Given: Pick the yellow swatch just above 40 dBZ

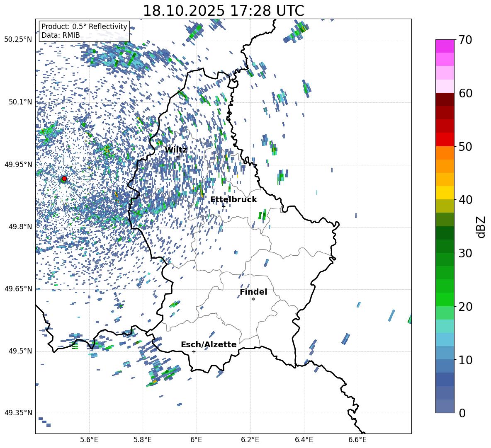Looking at the screenshot, I should (x=445, y=193).
